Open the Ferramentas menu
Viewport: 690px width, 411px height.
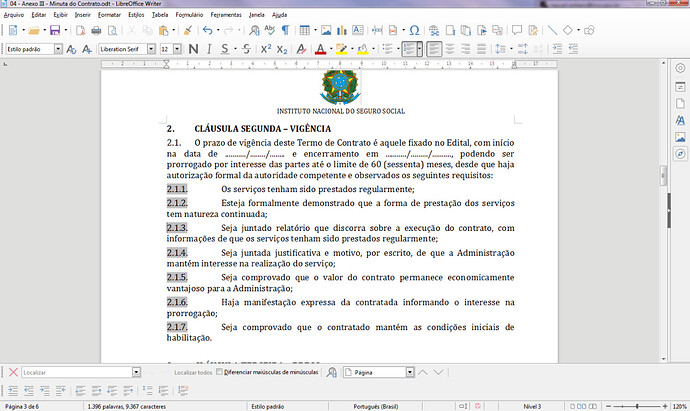click(226, 15)
